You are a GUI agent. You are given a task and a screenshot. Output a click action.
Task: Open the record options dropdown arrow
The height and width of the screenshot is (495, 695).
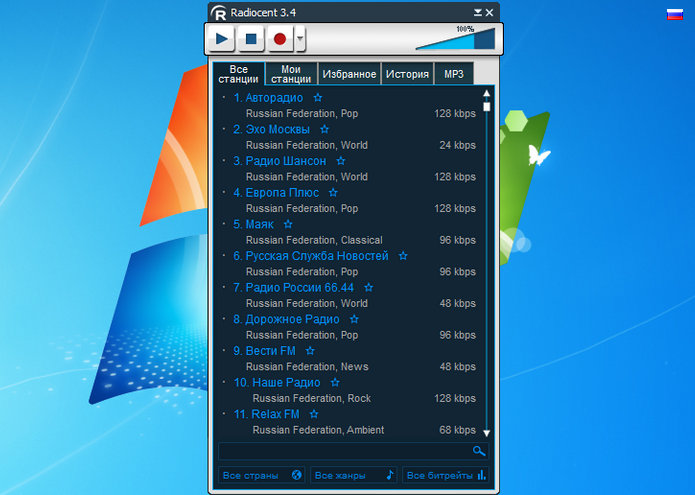click(x=300, y=39)
